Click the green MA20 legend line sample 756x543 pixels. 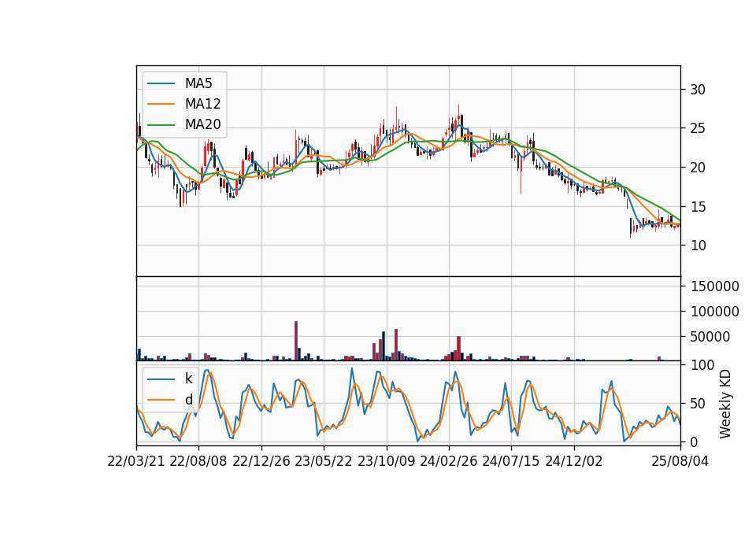click(161, 125)
